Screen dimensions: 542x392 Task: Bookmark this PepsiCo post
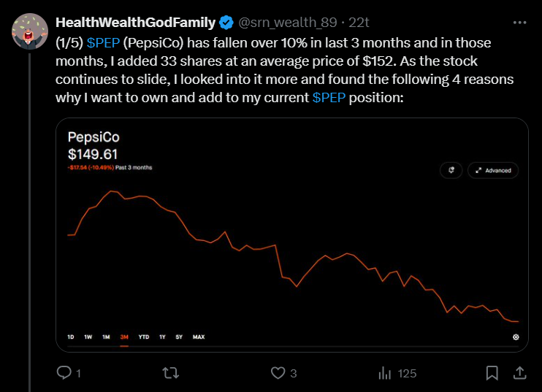(492, 373)
